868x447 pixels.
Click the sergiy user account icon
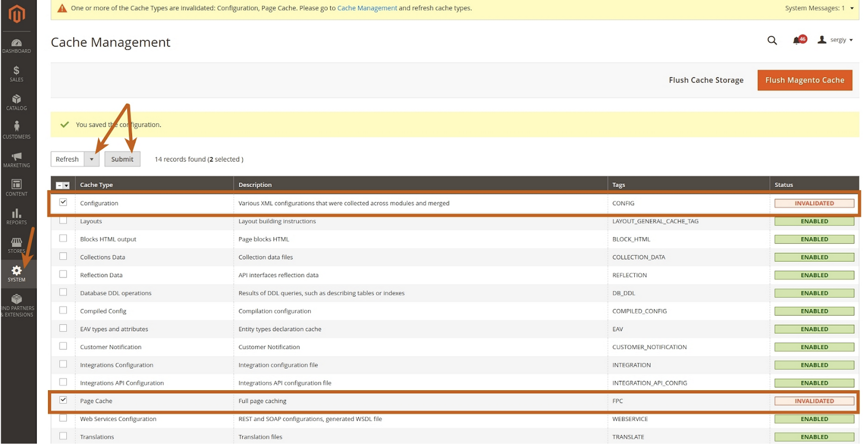822,40
